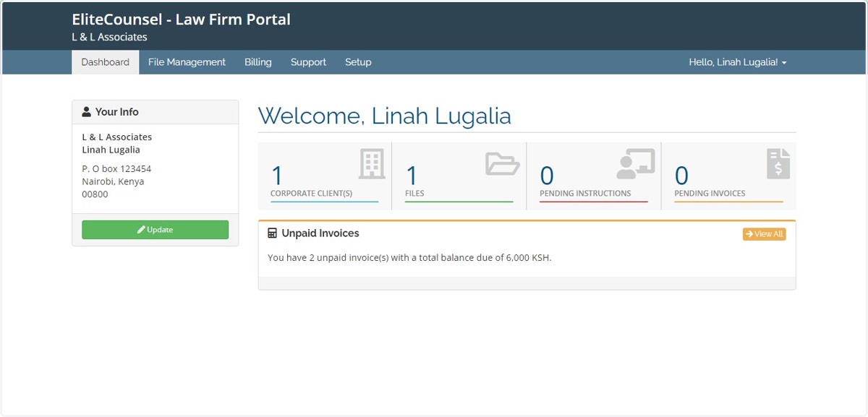
Task: Click L & L Associates in Your Info panel
Action: pos(117,137)
